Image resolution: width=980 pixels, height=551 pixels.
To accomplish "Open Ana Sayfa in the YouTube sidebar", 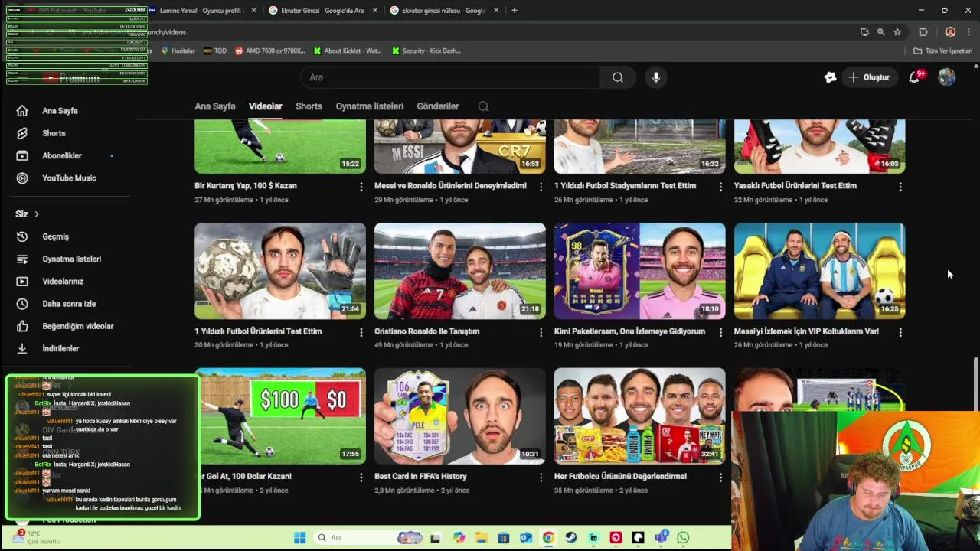I will 60,111.
